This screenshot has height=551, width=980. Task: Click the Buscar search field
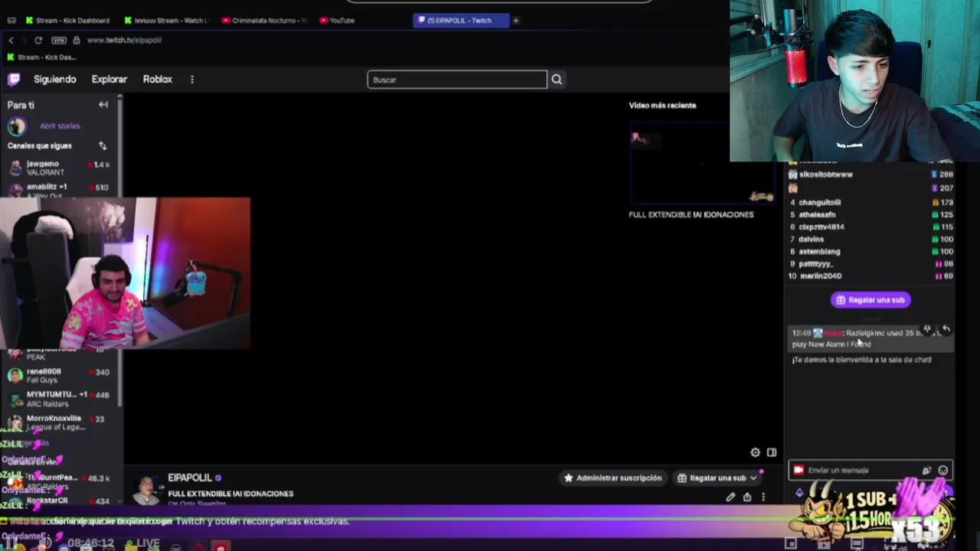tap(457, 80)
